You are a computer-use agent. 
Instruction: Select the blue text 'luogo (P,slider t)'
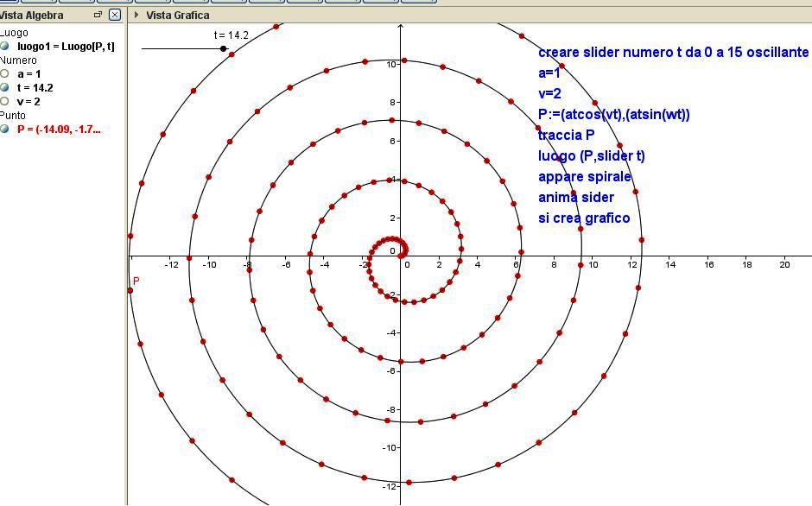(592, 156)
